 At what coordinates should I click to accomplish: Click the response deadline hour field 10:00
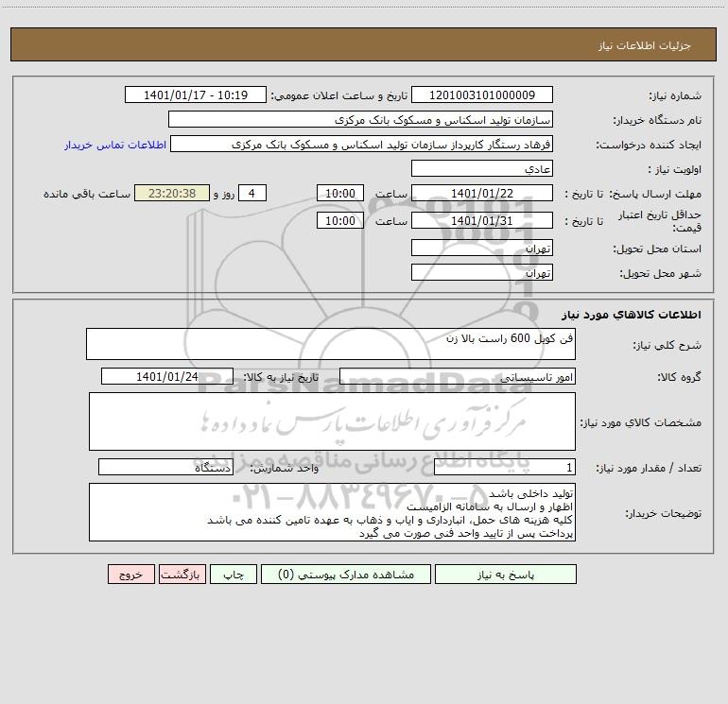339,193
